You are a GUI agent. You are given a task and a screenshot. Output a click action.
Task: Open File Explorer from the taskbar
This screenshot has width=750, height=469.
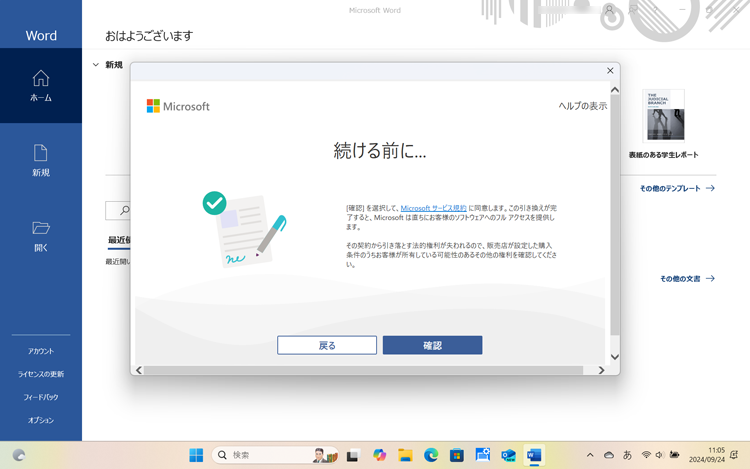pyautogui.click(x=405, y=455)
